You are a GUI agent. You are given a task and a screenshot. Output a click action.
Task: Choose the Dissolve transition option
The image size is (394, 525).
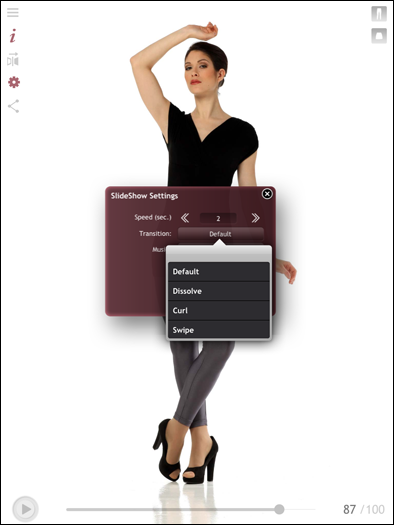(219, 291)
